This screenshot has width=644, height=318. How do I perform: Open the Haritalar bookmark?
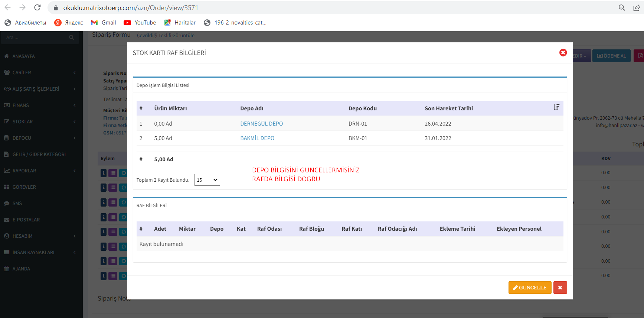coord(180,23)
